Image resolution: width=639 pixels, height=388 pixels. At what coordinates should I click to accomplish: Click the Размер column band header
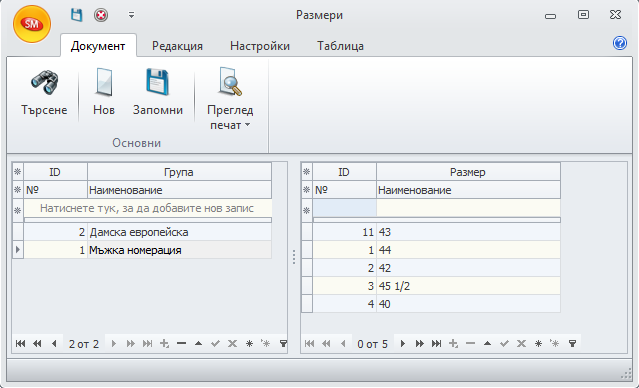(468, 172)
